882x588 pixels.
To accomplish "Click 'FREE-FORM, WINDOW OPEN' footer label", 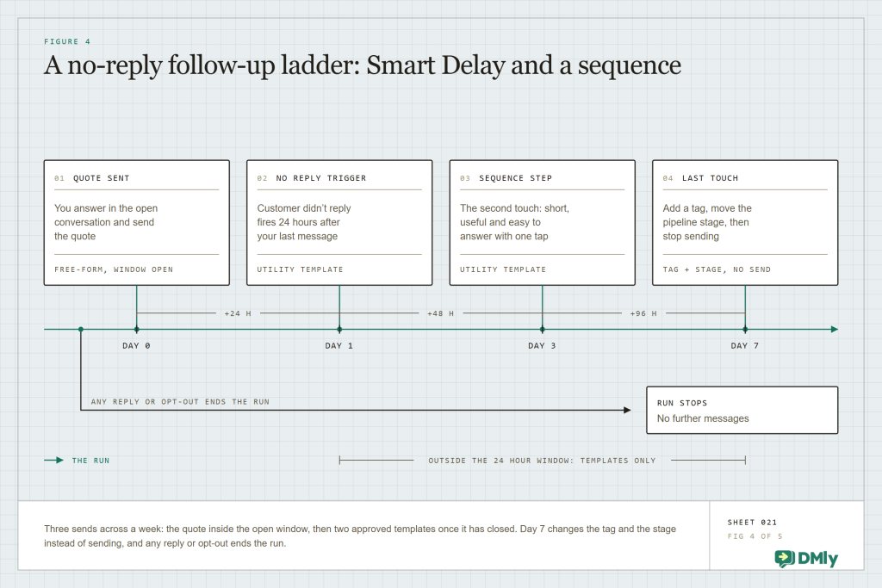I will pyautogui.click(x=114, y=269).
